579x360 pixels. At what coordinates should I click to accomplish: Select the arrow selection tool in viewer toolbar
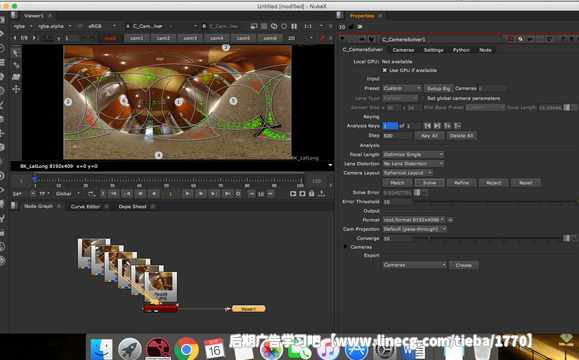coord(16,53)
